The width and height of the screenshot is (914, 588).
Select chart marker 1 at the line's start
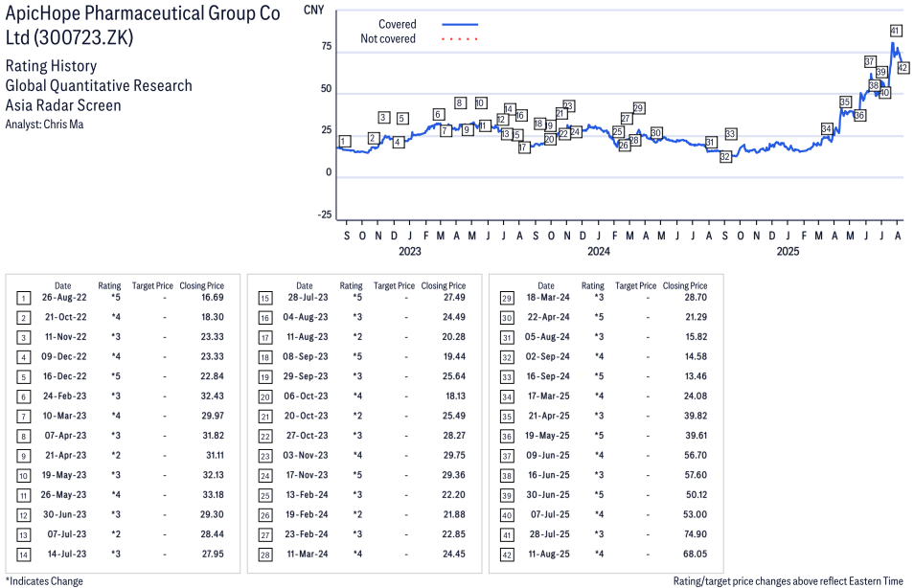tap(345, 141)
